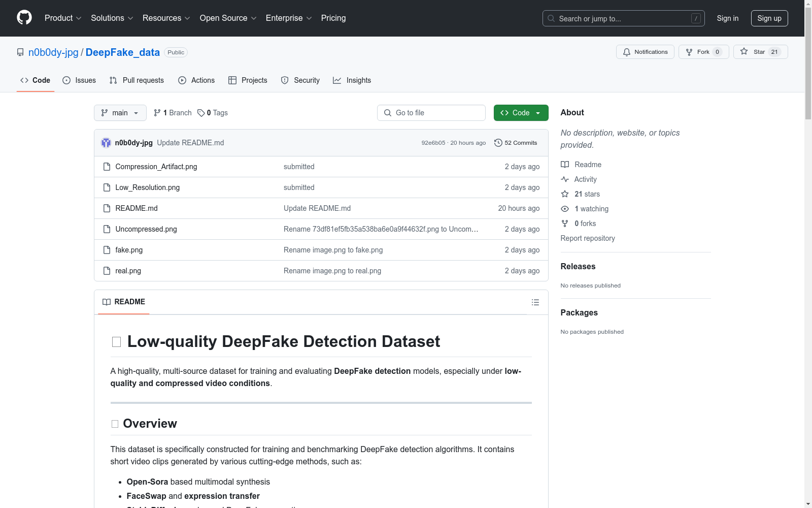812x508 pixels.
Task: Click the Notifications bell button
Action: pos(645,52)
